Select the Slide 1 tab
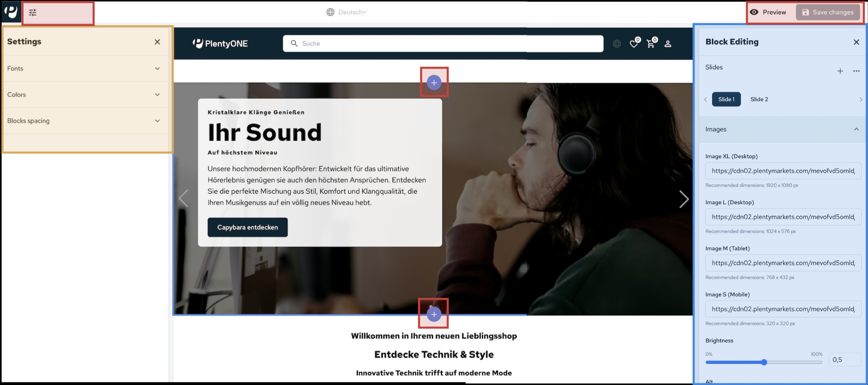868x385 pixels. (726, 99)
